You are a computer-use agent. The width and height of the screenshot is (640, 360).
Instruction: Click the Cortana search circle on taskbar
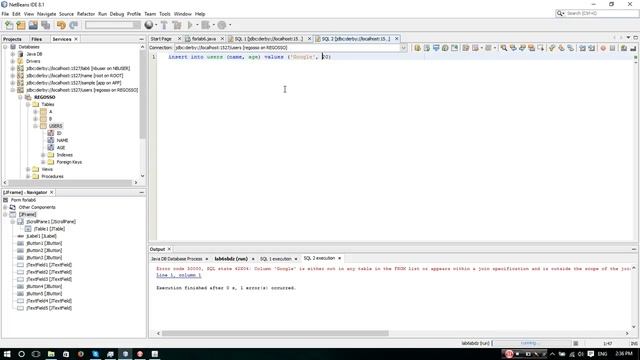[x=22, y=354]
